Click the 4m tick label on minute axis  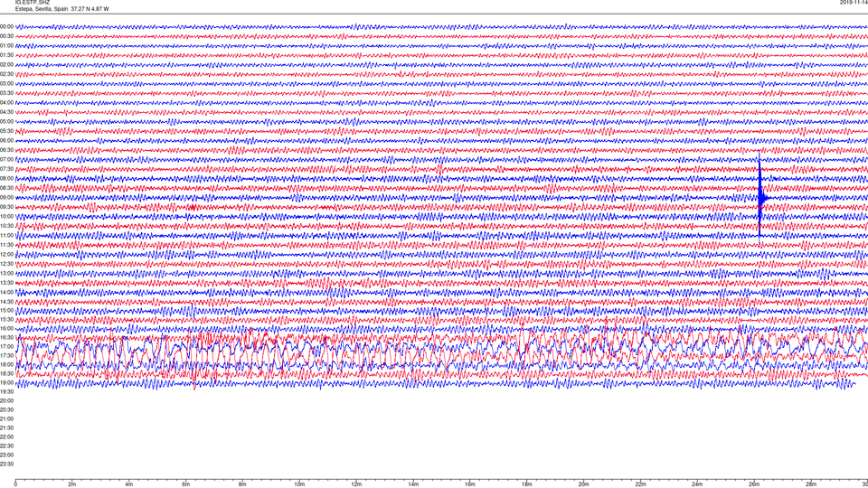129,484
